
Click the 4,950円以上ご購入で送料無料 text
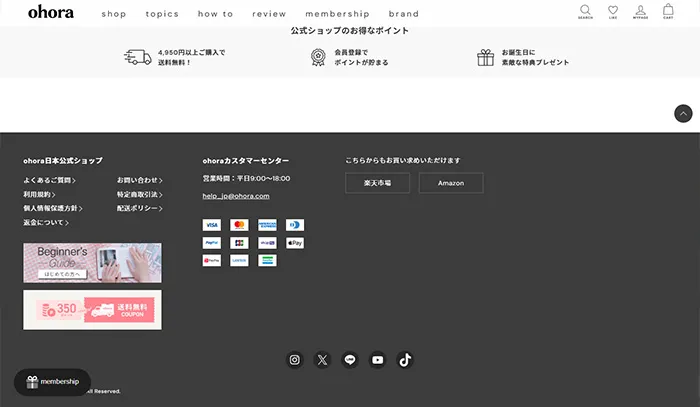(x=192, y=57)
